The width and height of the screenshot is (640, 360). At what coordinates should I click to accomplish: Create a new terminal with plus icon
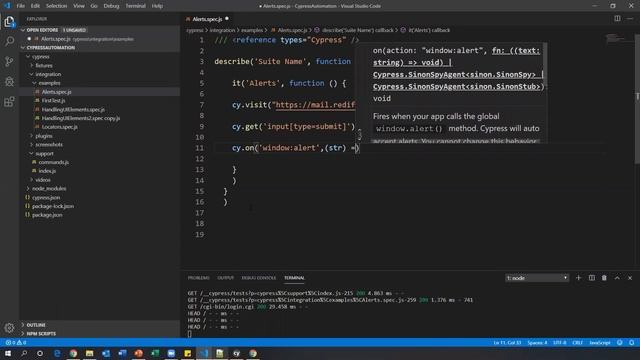pos(578,278)
